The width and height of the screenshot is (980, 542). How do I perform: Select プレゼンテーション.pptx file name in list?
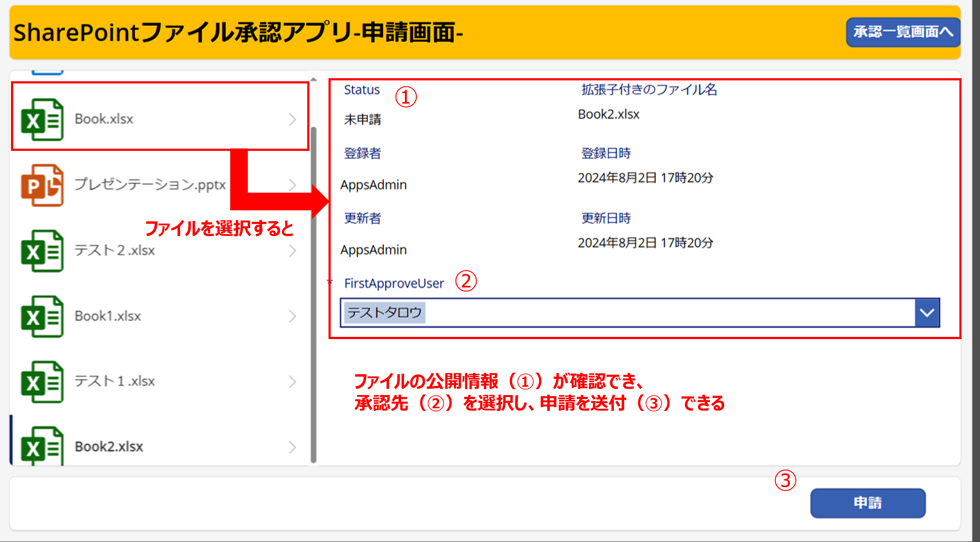coord(150,185)
